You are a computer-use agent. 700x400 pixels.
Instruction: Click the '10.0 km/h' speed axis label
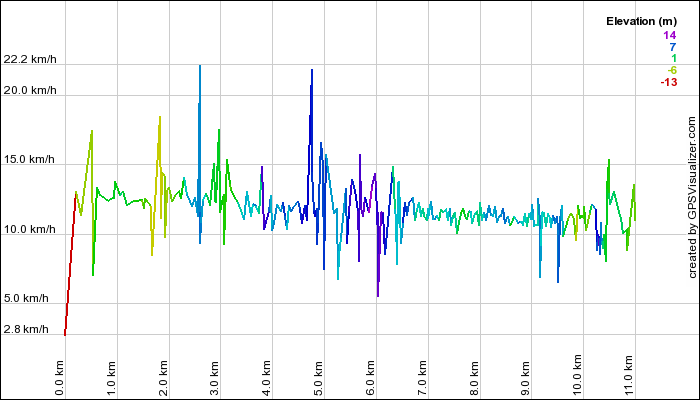[29, 229]
